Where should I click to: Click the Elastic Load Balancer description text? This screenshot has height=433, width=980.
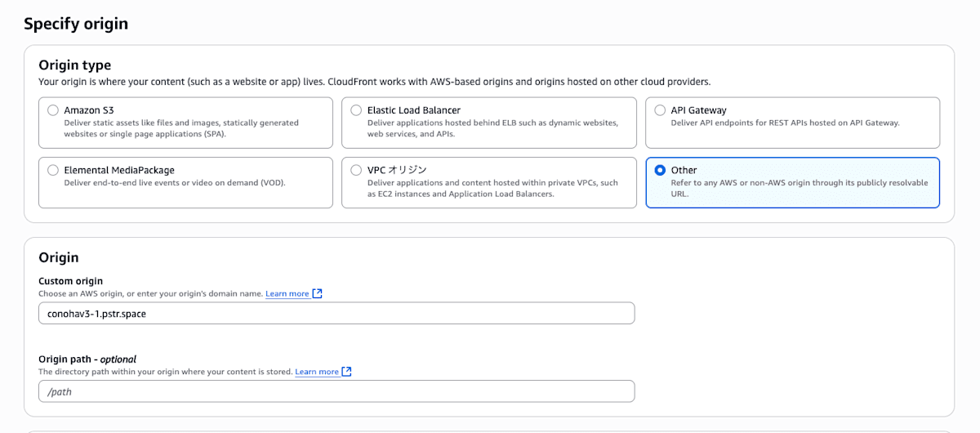(x=492, y=128)
